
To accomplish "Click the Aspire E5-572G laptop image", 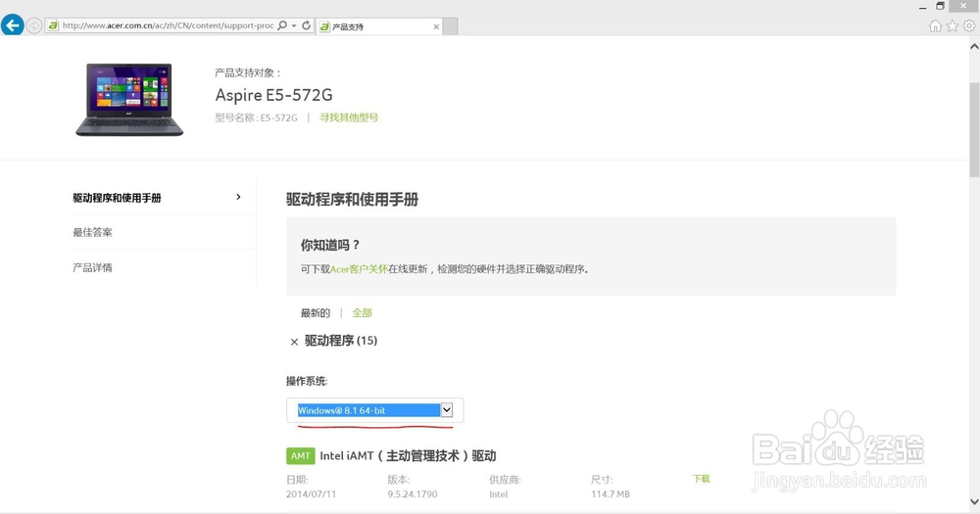I will [x=129, y=99].
